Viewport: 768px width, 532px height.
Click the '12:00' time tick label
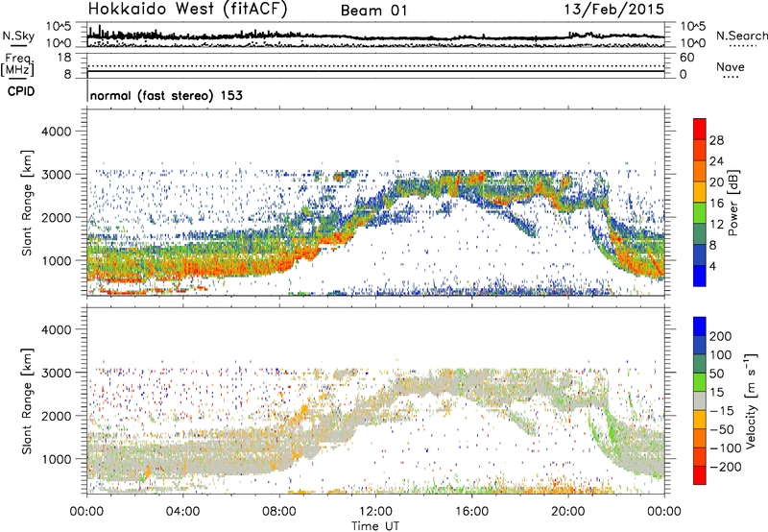(x=375, y=512)
